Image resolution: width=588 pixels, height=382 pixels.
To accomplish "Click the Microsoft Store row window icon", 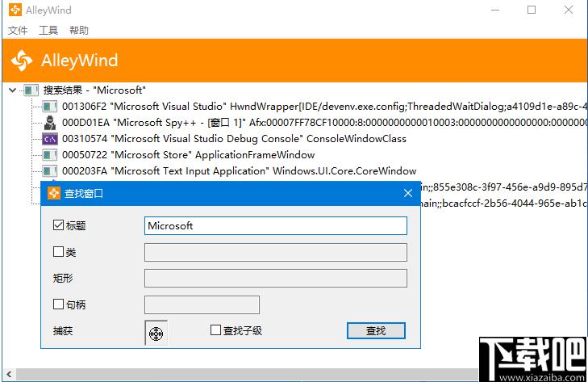I will click(x=49, y=155).
